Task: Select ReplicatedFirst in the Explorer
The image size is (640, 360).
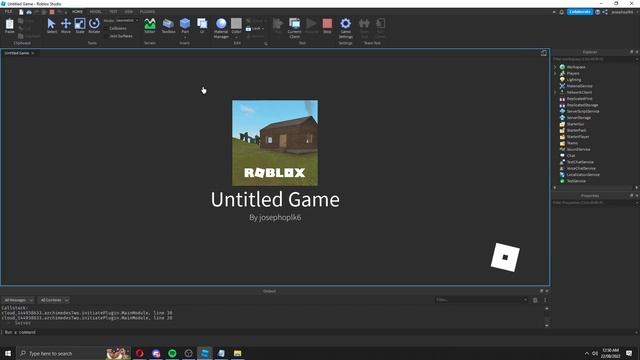Action: [x=579, y=99]
